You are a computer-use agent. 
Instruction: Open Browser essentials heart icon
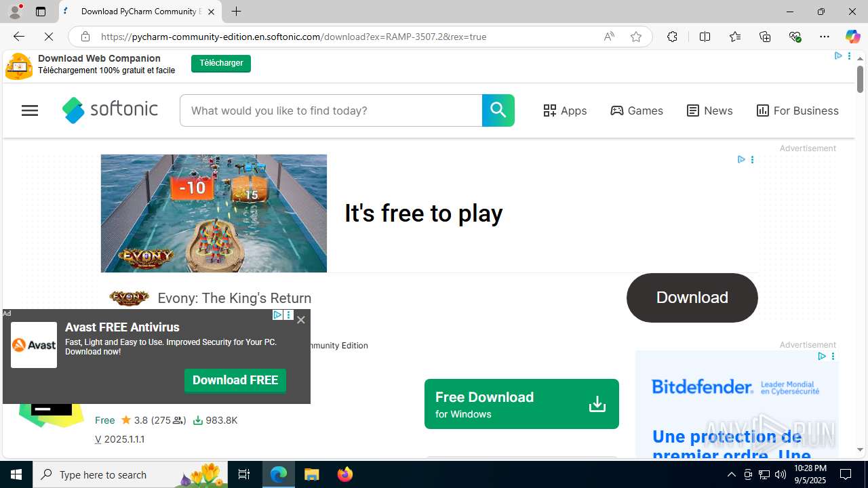(795, 37)
